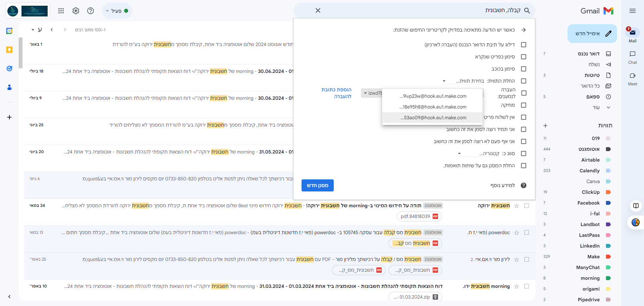Open the choose category dropdown
The height and width of the screenshot is (306, 644).
(x=479, y=154)
